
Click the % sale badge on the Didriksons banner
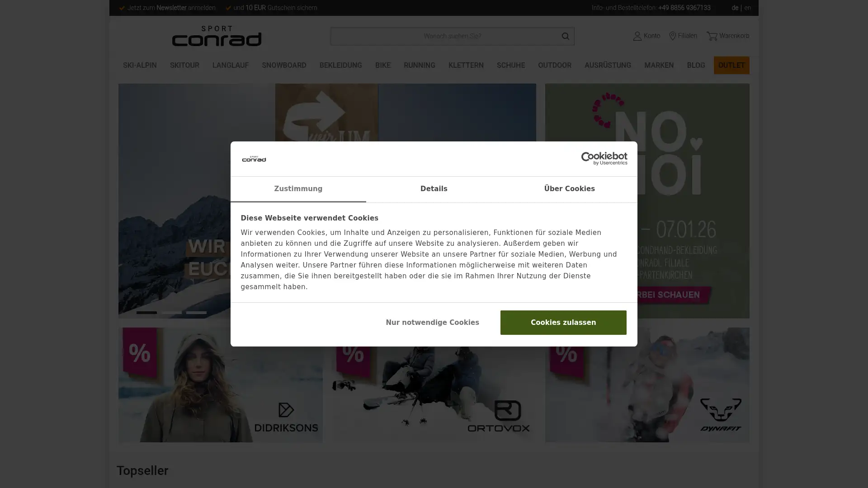click(x=139, y=353)
